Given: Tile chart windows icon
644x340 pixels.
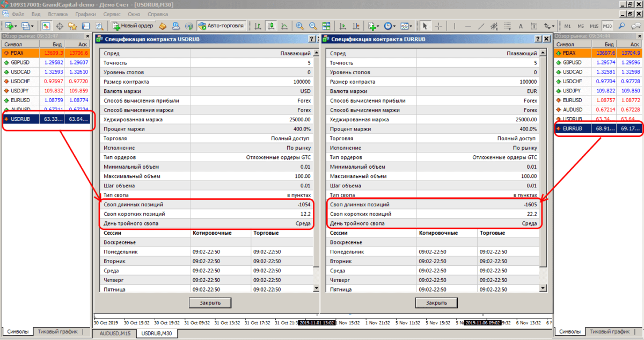Looking at the screenshot, I should coord(326,25).
